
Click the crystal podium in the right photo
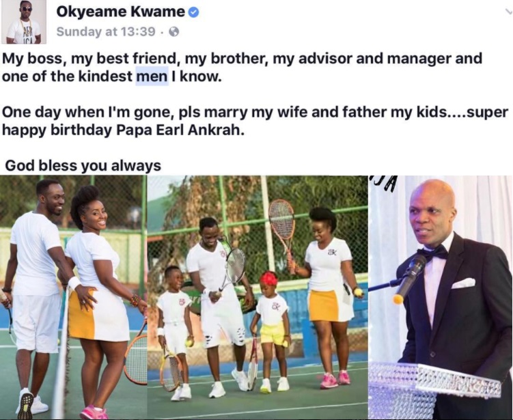click(x=434, y=391)
